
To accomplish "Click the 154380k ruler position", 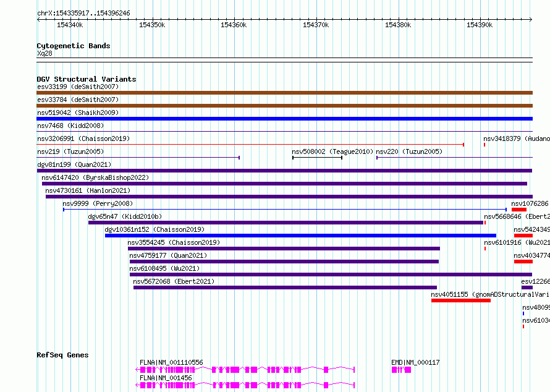I will (x=398, y=25).
